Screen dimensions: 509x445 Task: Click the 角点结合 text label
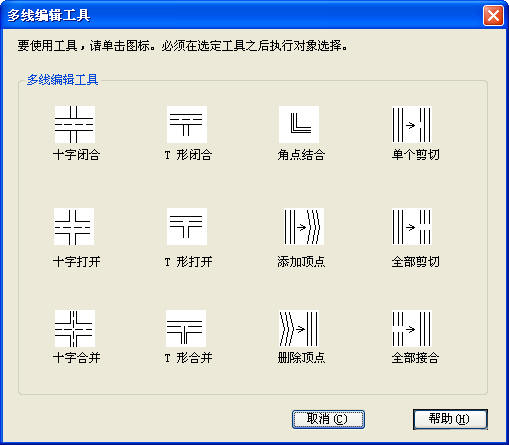point(301,155)
